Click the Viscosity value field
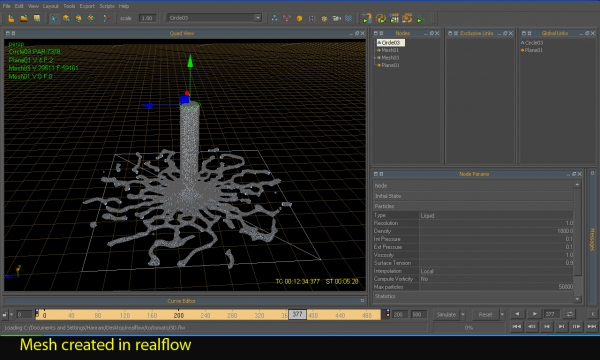Screen dimensions: 600x360 click(496, 255)
